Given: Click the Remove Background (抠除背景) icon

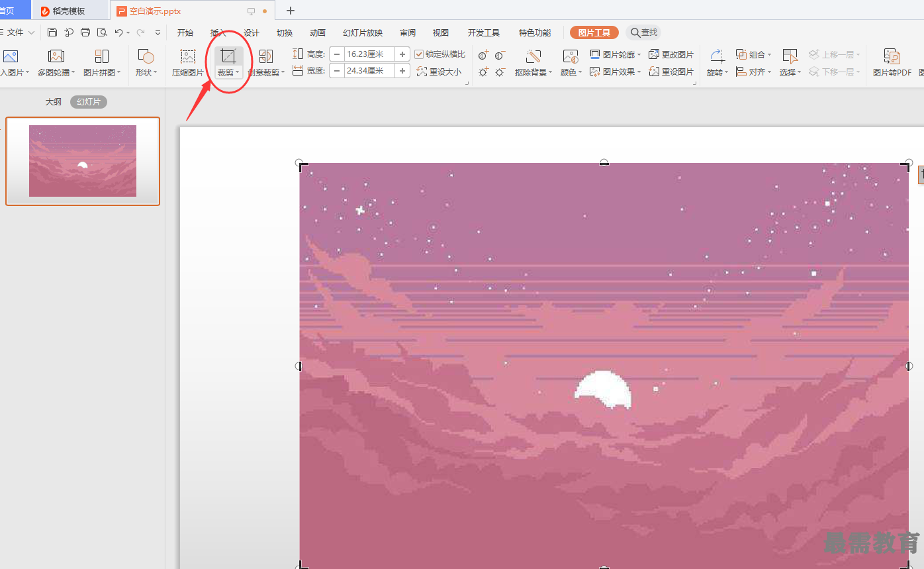Looking at the screenshot, I should pyautogui.click(x=533, y=56).
